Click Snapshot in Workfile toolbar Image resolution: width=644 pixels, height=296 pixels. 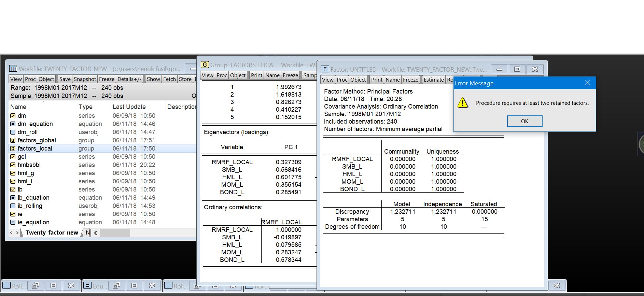(x=85, y=79)
